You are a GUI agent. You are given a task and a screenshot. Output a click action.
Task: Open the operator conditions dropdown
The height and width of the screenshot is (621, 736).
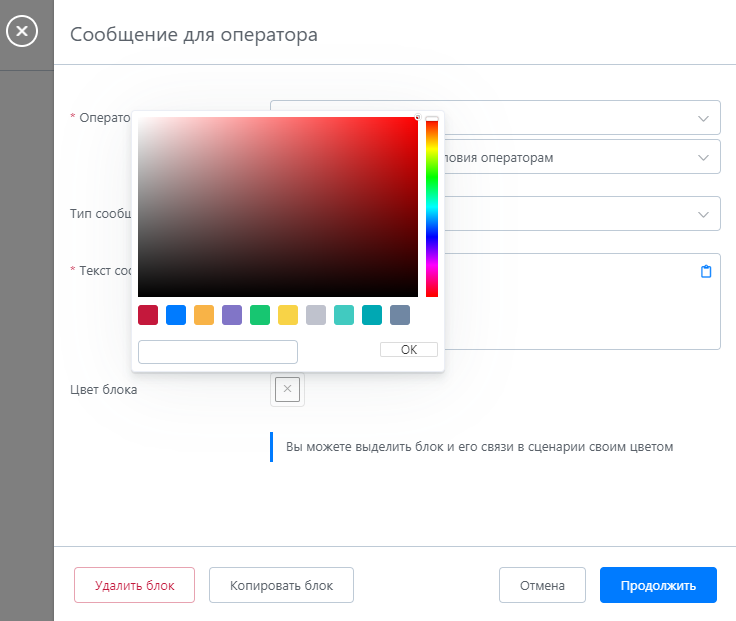tap(702, 157)
